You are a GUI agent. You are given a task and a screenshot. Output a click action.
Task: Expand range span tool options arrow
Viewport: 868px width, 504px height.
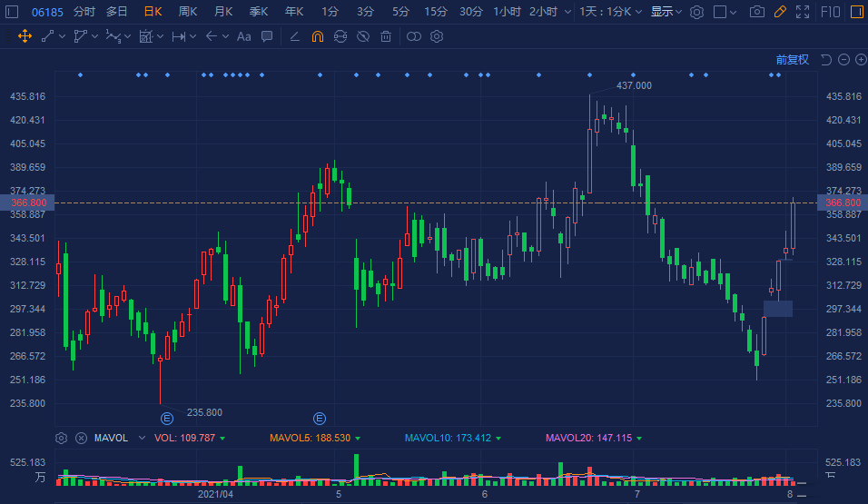point(192,36)
